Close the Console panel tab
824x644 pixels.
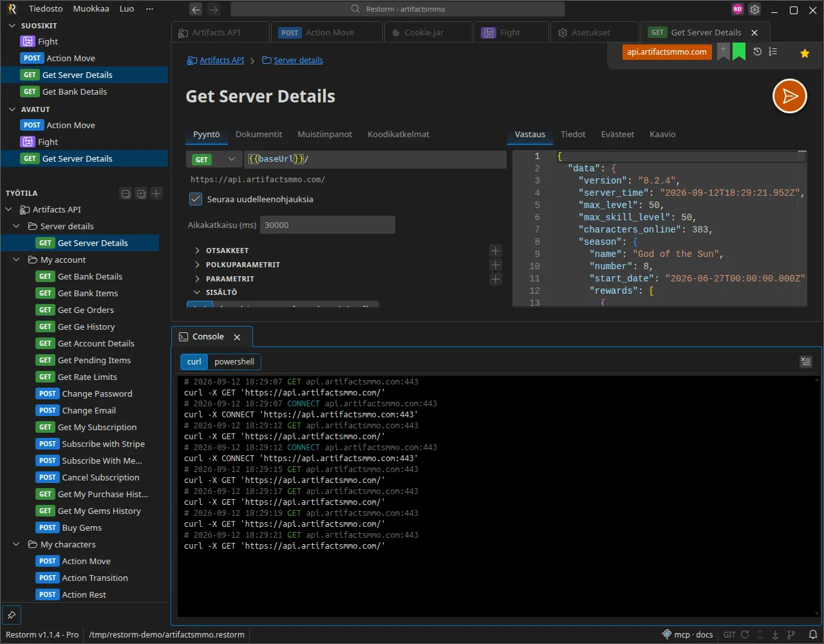click(237, 337)
